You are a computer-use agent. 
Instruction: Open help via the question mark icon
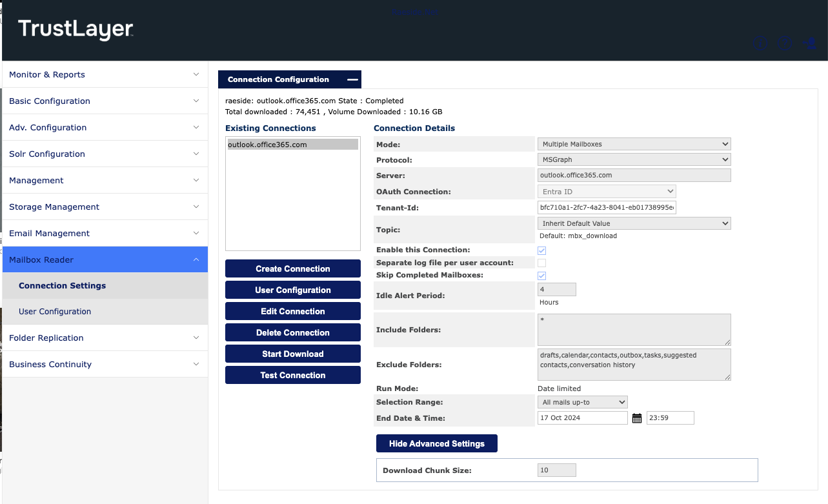[785, 43]
